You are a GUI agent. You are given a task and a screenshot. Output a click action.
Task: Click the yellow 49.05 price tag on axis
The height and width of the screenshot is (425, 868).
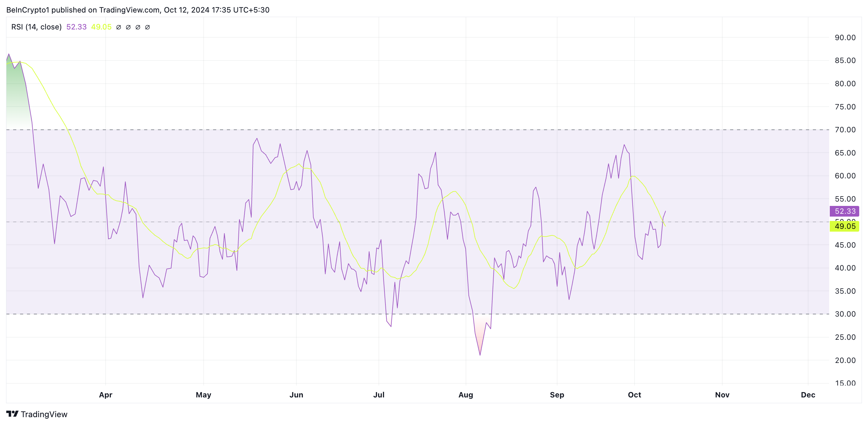844,227
